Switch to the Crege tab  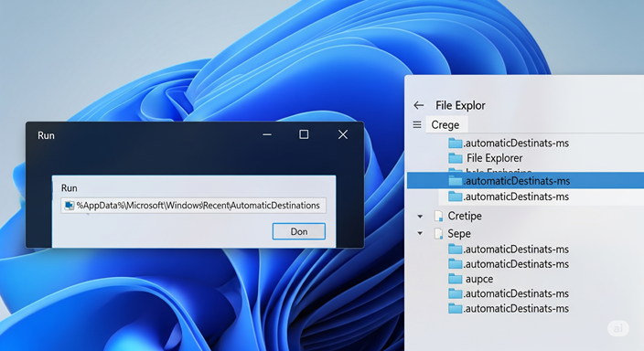pos(445,125)
